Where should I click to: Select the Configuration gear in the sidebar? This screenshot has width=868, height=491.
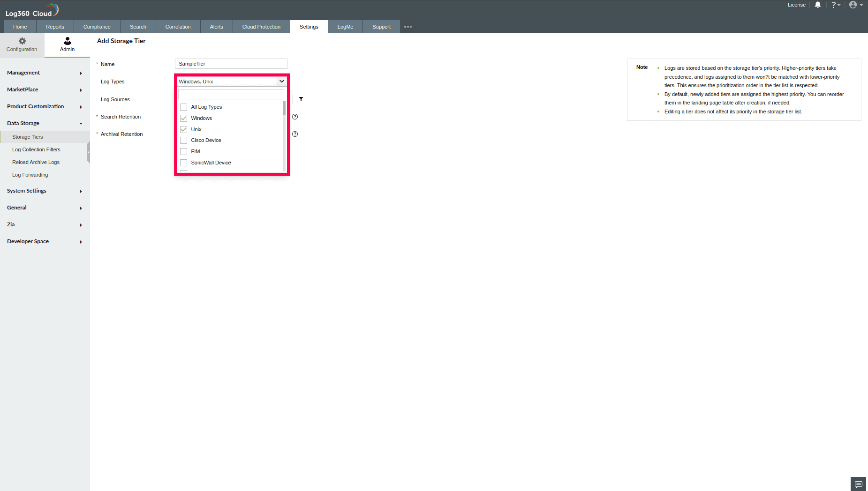[x=22, y=45]
